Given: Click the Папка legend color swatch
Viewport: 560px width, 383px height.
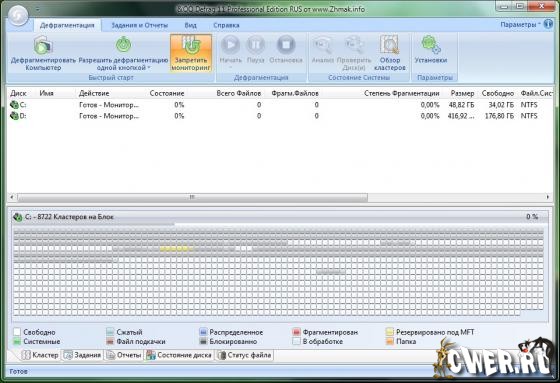Looking at the screenshot, I should click(390, 342).
